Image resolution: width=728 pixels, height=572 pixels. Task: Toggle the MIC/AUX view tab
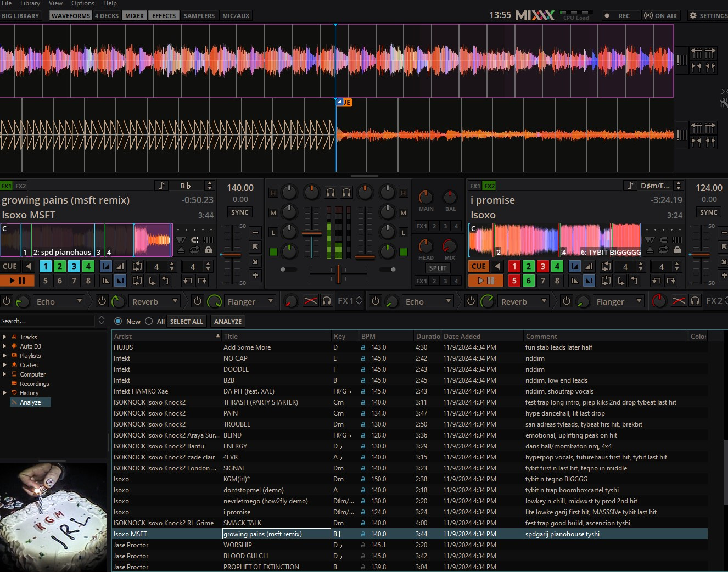coord(236,16)
